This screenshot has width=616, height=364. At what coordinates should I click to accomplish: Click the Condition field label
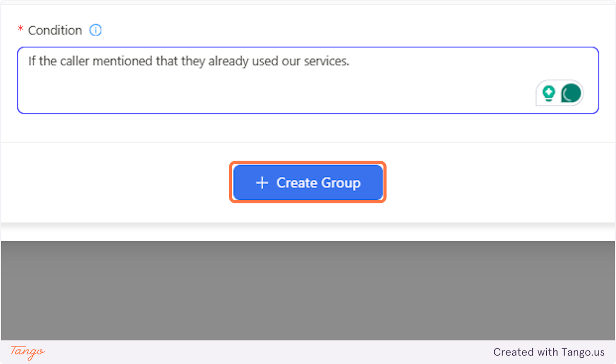point(55,30)
